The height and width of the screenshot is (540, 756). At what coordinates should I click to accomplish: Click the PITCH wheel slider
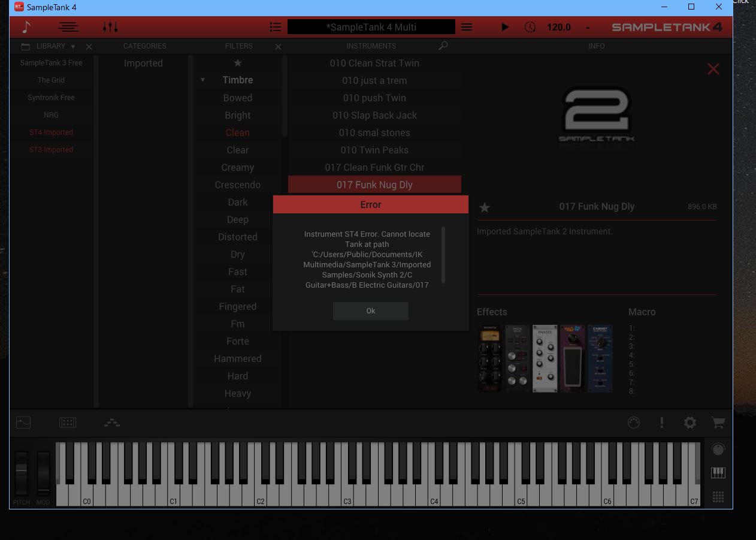[x=22, y=473]
